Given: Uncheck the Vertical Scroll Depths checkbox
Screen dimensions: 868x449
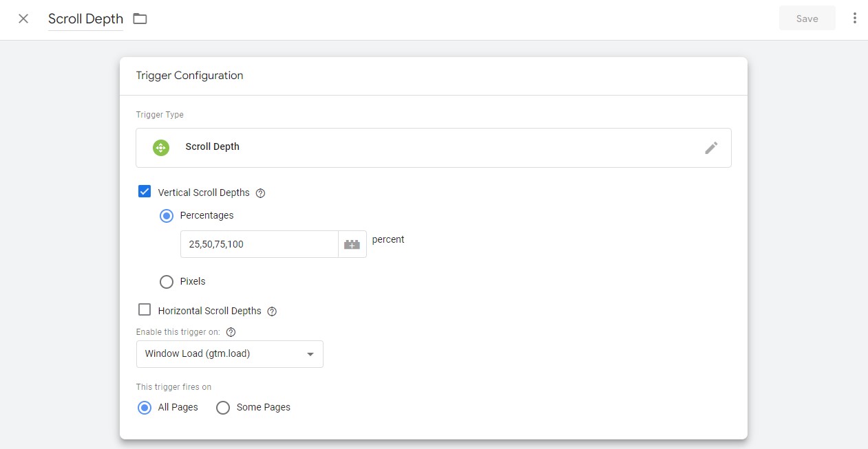Looking at the screenshot, I should pyautogui.click(x=145, y=192).
